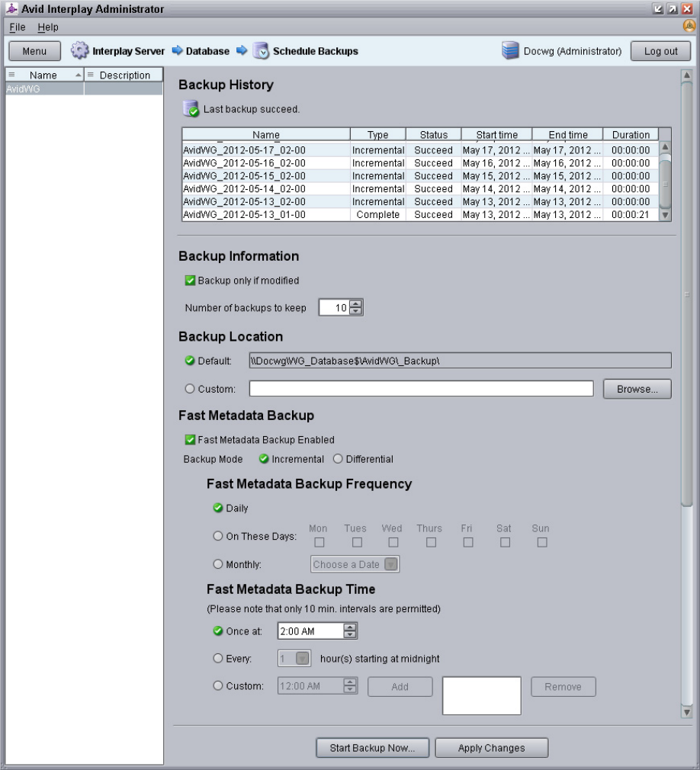700x770 pixels.
Task: Click the Log out button
Action: 660,51
